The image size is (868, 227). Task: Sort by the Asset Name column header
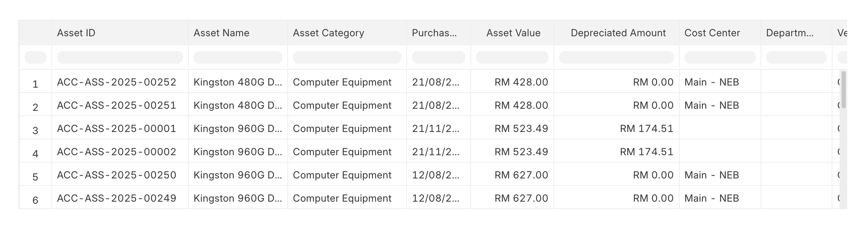coord(221,33)
